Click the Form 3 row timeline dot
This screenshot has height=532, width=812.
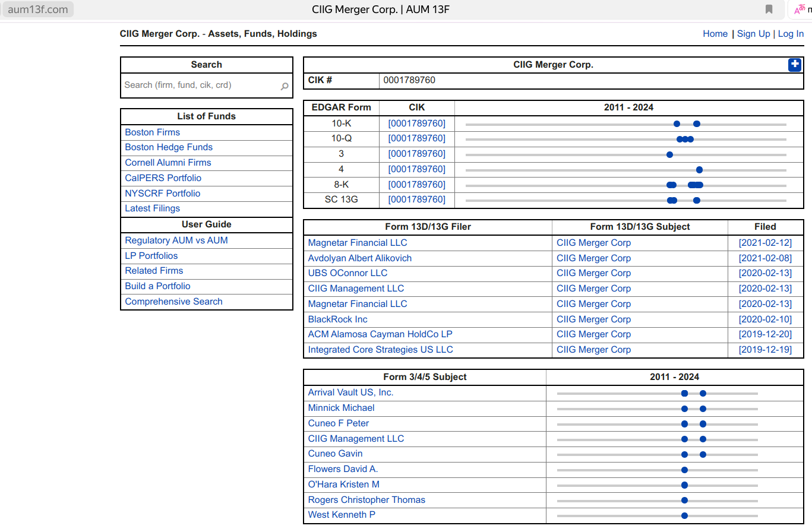click(x=669, y=155)
